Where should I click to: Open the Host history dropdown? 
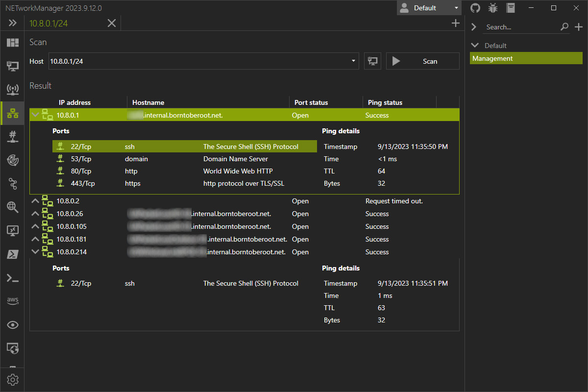coord(353,61)
